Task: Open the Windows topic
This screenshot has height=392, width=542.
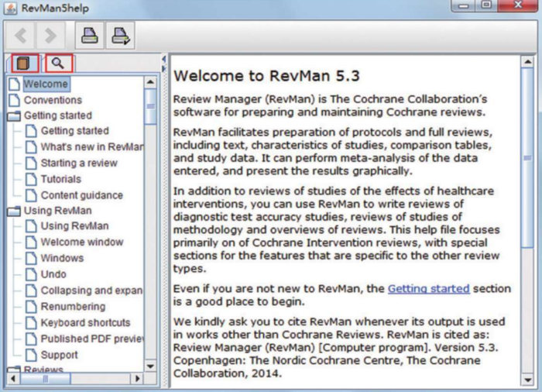Action: coord(62,258)
